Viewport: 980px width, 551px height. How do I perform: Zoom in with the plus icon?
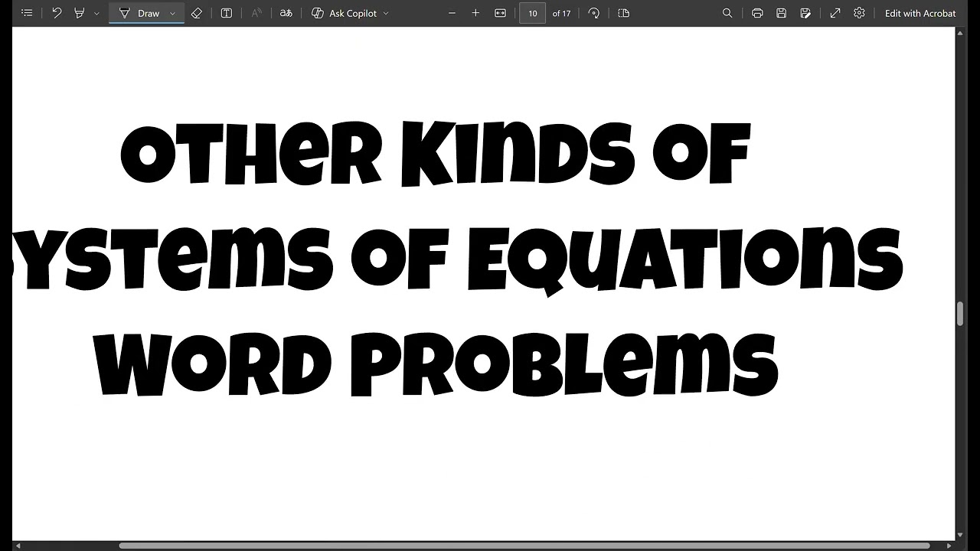click(x=475, y=13)
